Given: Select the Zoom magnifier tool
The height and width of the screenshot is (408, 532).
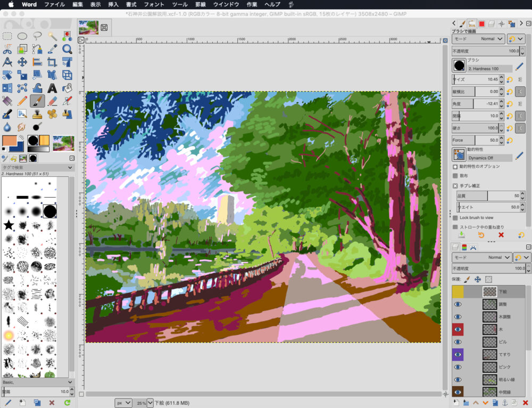Looking at the screenshot, I should (67, 49).
